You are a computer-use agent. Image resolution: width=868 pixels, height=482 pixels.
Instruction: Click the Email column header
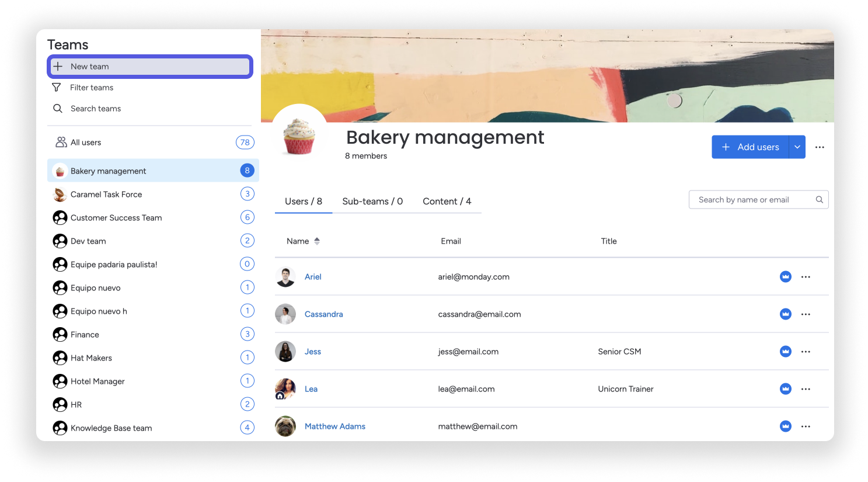tap(451, 241)
